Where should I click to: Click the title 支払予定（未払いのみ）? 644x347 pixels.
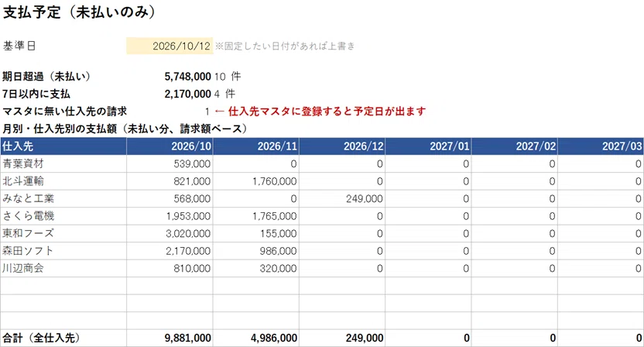pos(79,12)
